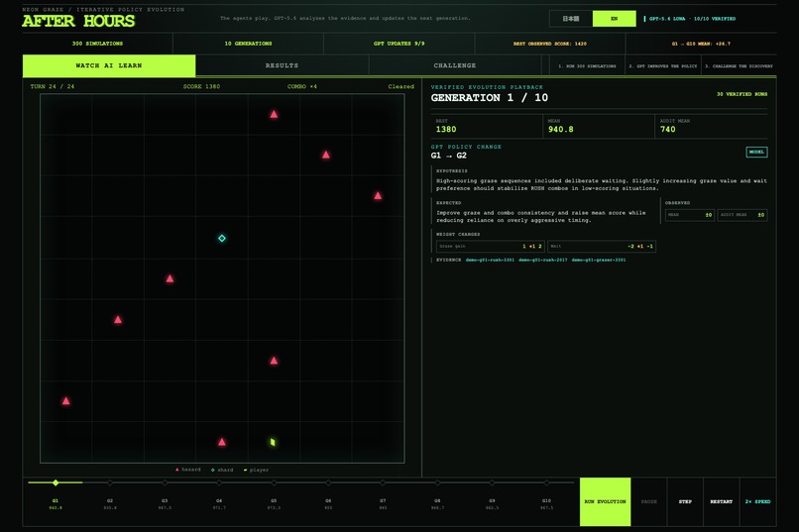Click the G1 → G10 MEAN +26.7 stat
The height and width of the screenshot is (532, 799).
(701, 44)
